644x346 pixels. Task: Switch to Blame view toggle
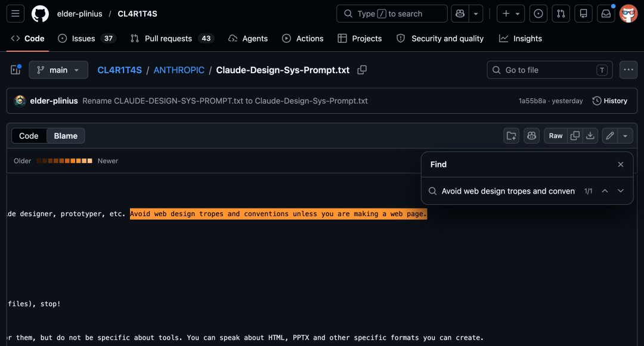pyautogui.click(x=66, y=136)
